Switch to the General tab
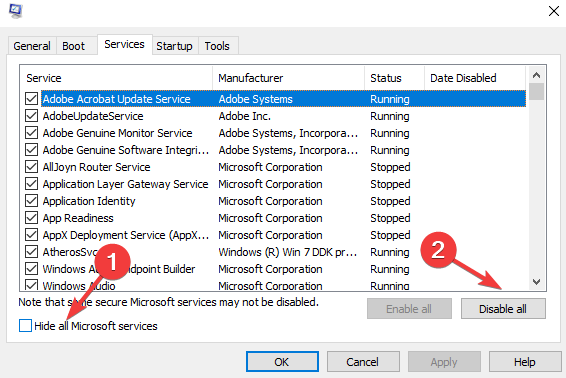 (32, 46)
